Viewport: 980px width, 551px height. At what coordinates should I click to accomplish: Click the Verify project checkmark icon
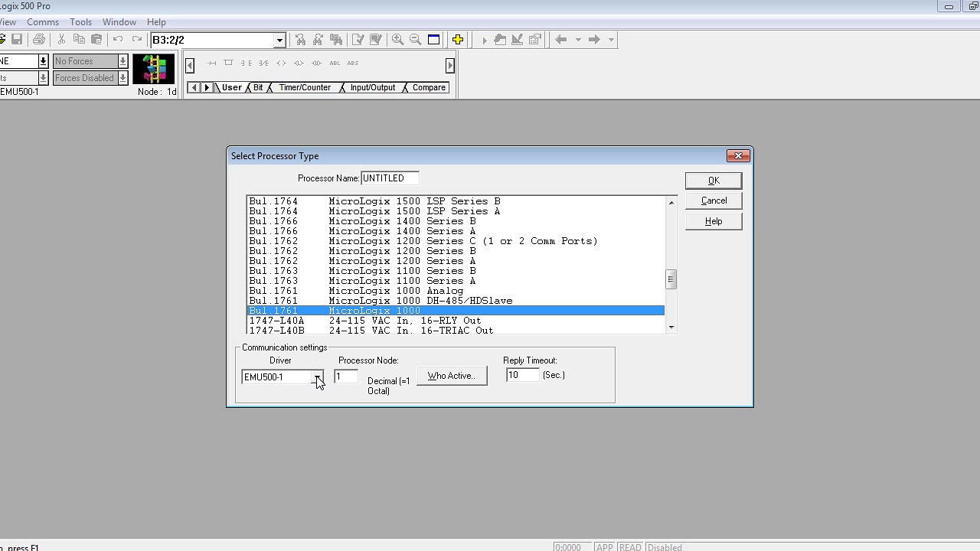tap(375, 40)
